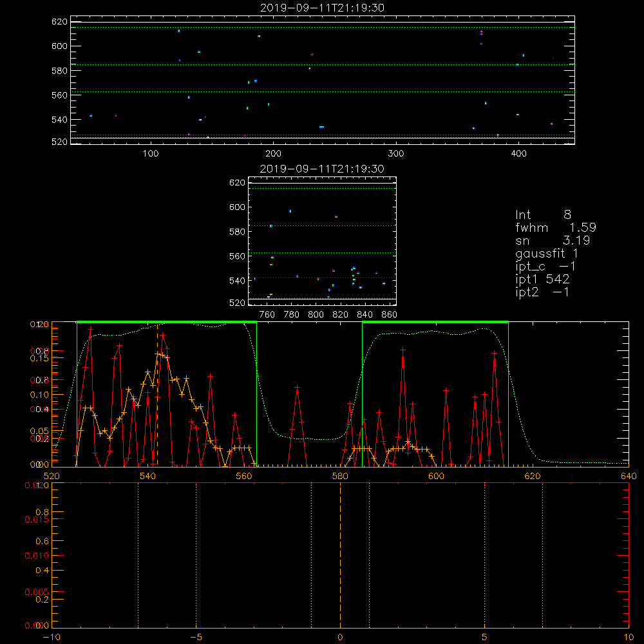
Task: Select the 'ipt1 542' parameter line
Action: click(x=542, y=279)
